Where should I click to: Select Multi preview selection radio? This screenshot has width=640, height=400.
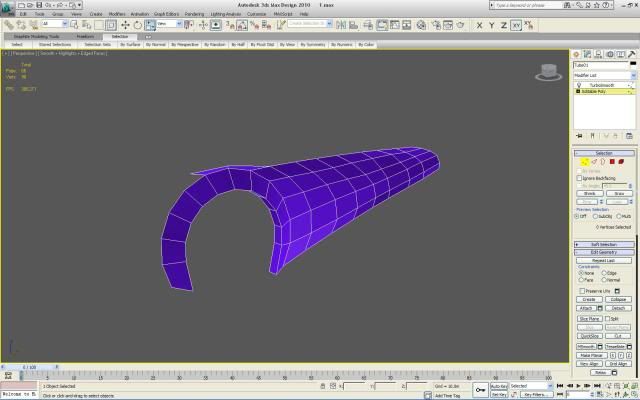[619, 216]
